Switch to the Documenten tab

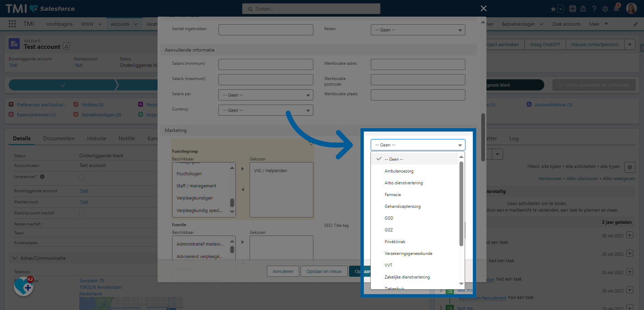point(59,139)
